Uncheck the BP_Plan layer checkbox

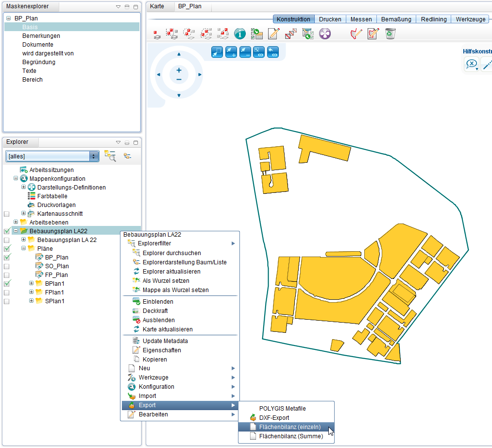click(7, 258)
